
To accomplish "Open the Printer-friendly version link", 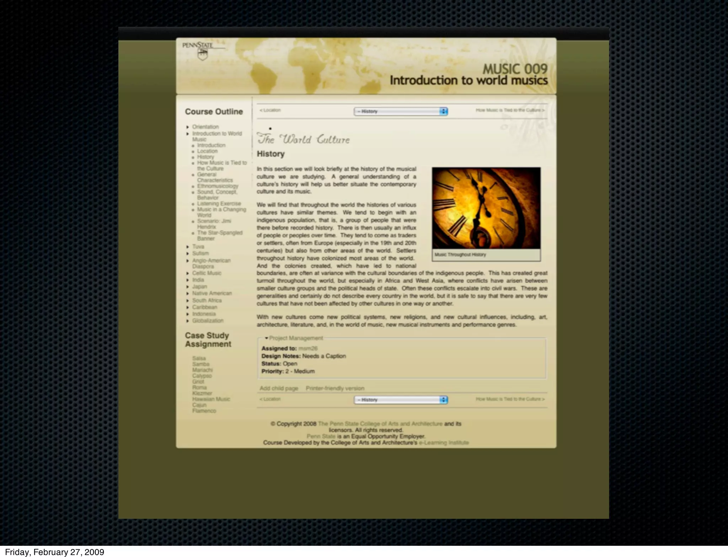I will tap(335, 388).
